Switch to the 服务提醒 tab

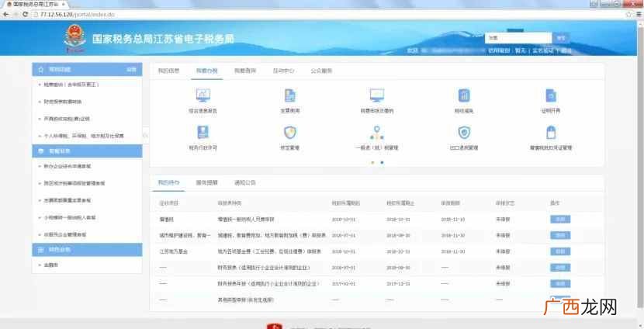[206, 183]
